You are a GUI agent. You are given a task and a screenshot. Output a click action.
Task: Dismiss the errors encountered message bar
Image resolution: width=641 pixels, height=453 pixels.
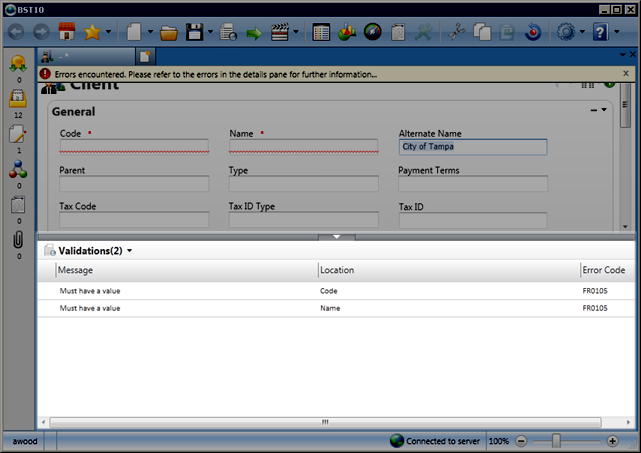point(626,73)
